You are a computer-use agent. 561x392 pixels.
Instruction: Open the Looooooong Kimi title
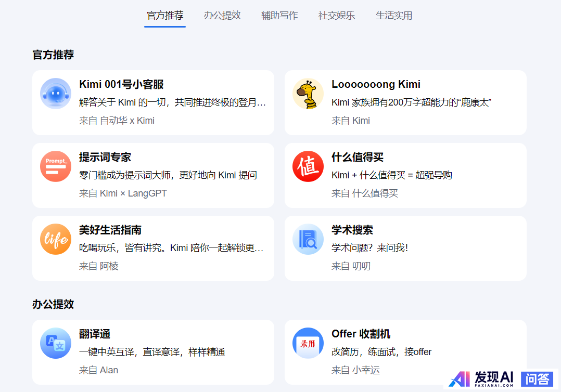(376, 84)
